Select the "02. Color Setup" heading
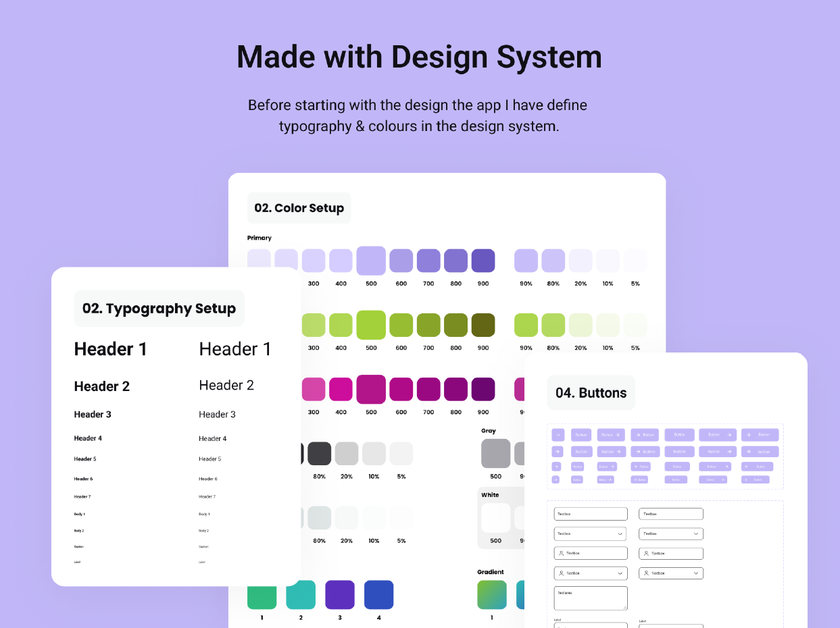840x628 pixels. coord(299,208)
